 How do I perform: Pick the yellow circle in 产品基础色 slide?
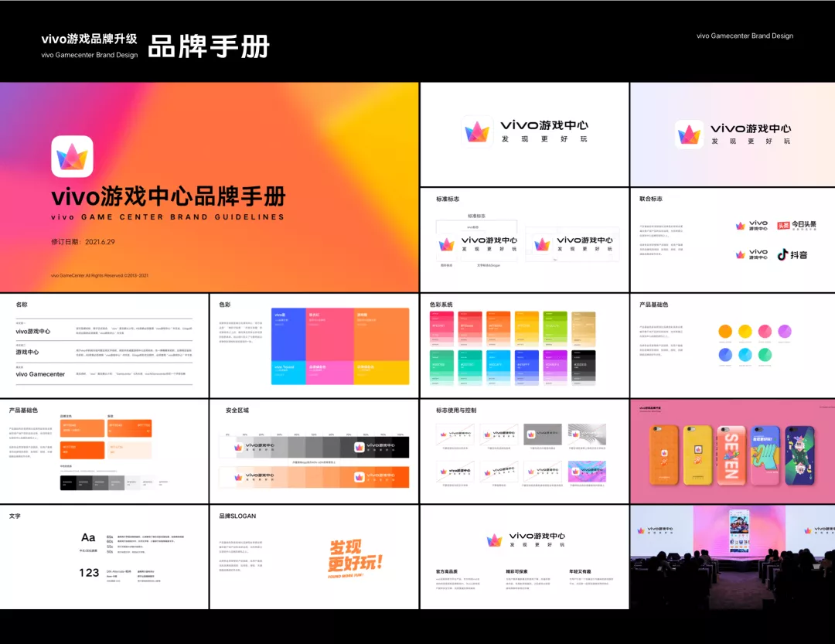point(745,331)
